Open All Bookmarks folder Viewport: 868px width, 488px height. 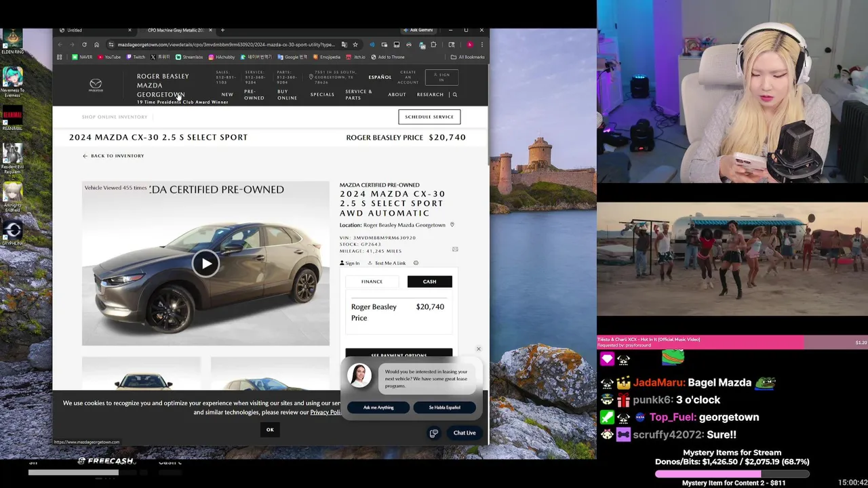[x=469, y=57]
